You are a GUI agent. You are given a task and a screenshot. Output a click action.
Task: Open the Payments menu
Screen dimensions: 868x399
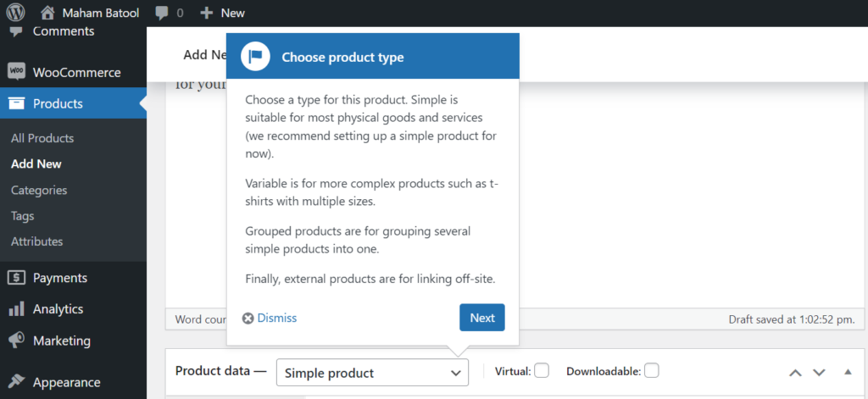coord(73,278)
